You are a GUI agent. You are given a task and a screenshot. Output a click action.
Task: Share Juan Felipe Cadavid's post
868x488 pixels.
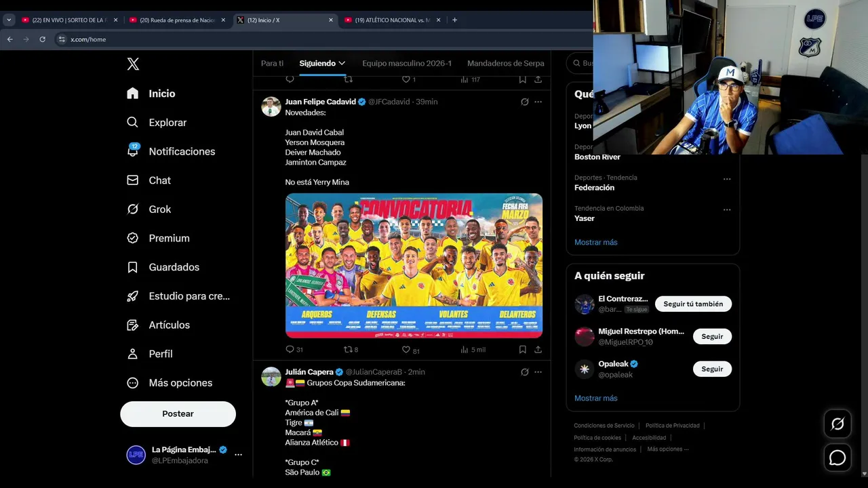coord(538,350)
